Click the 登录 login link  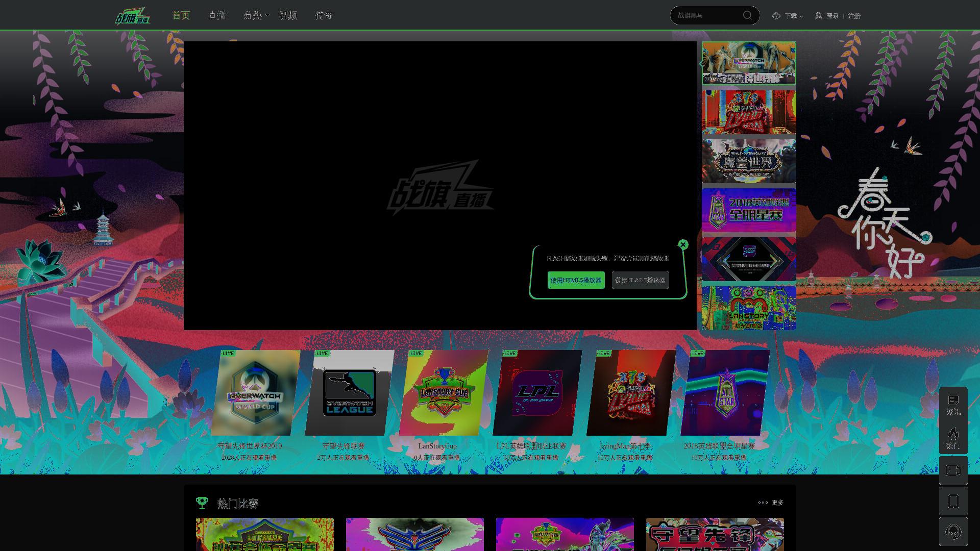click(x=832, y=16)
